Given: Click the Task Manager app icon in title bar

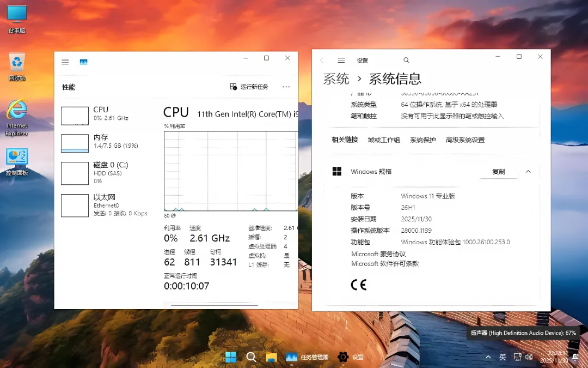Looking at the screenshot, I should 84,62.
